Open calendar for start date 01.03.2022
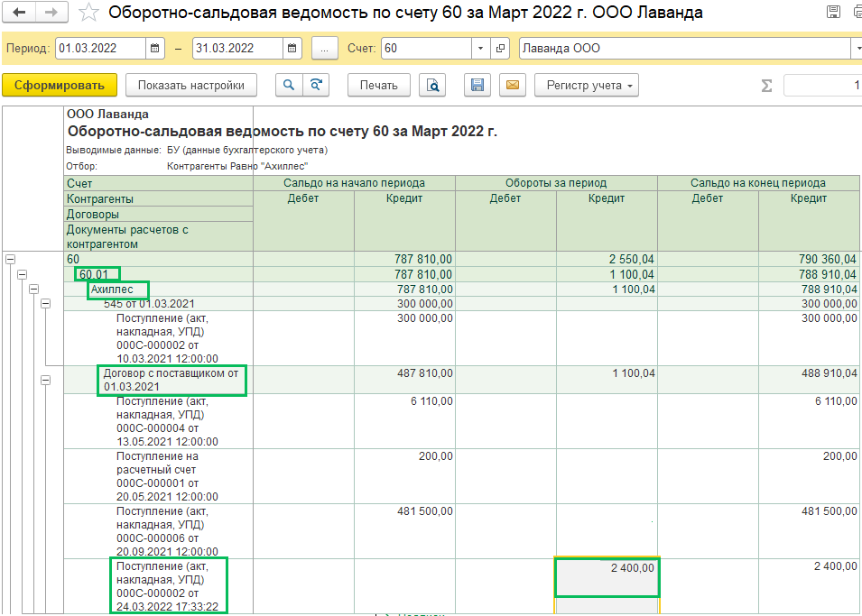 155,49
